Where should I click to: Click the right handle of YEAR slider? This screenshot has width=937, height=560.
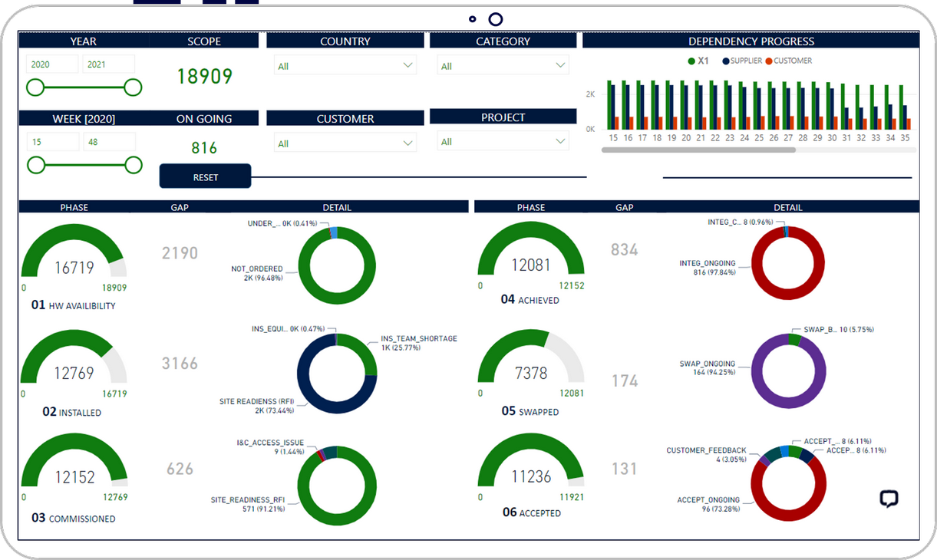tap(133, 87)
